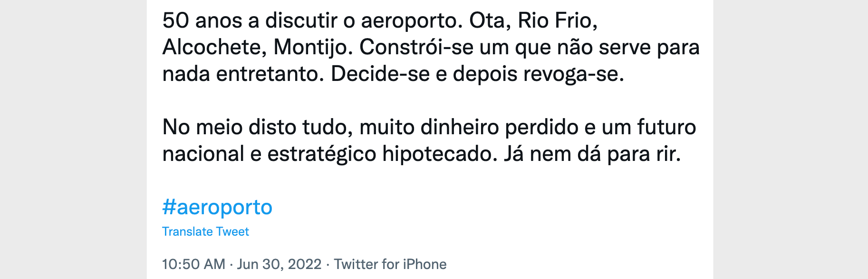
Task: Click the word Alcochete in the tweet
Action: pyautogui.click(x=215, y=47)
